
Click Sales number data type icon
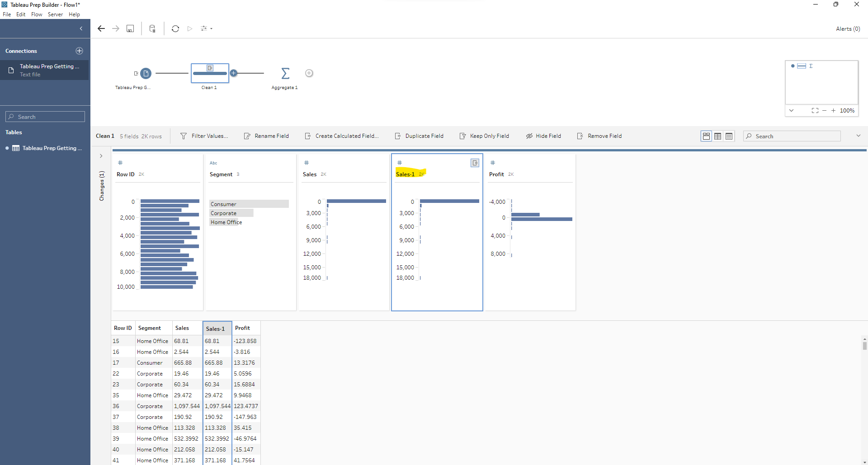[x=307, y=163]
